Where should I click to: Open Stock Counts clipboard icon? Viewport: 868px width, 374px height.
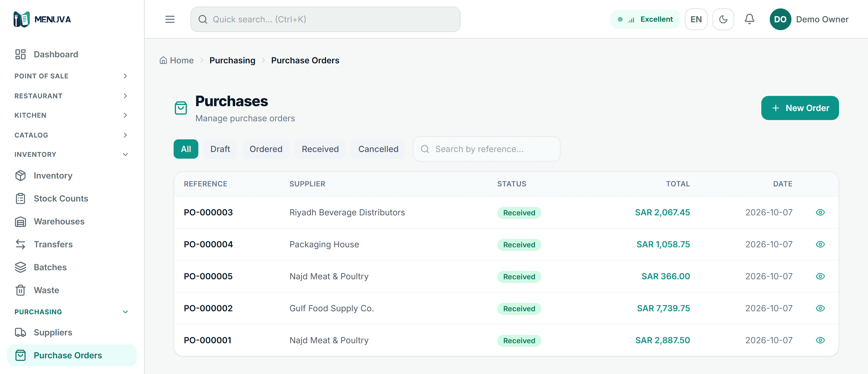click(x=20, y=198)
